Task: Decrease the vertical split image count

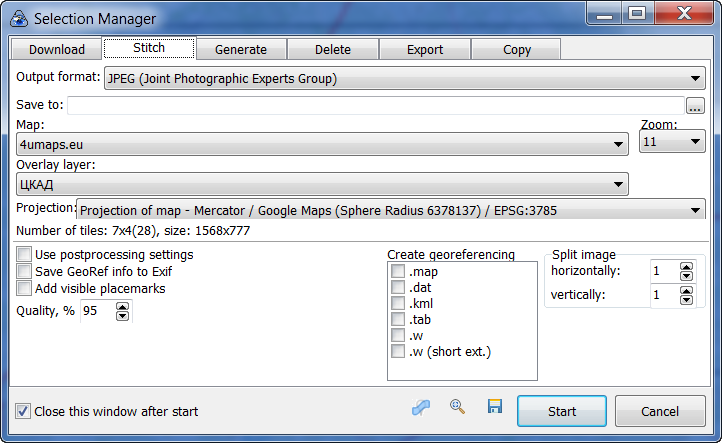Action: pyautogui.click(x=686, y=300)
